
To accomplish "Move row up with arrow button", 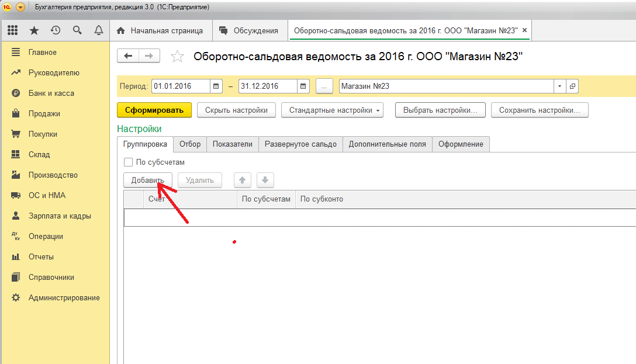I will coord(242,180).
